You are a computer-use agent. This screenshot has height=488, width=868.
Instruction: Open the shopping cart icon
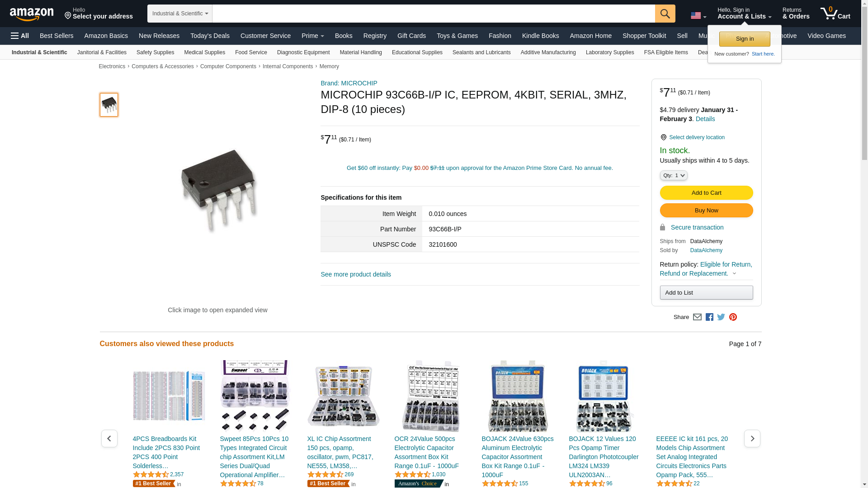(835, 14)
